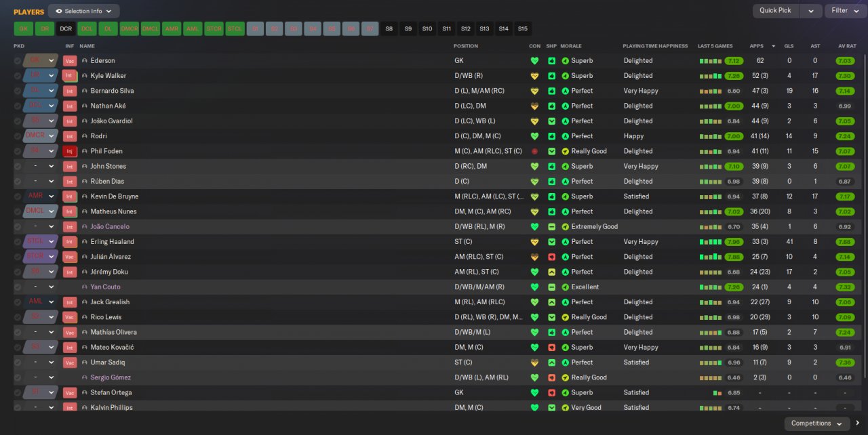Open the Competitions dropdown
Screen dimensions: 868x435
tap(816, 423)
